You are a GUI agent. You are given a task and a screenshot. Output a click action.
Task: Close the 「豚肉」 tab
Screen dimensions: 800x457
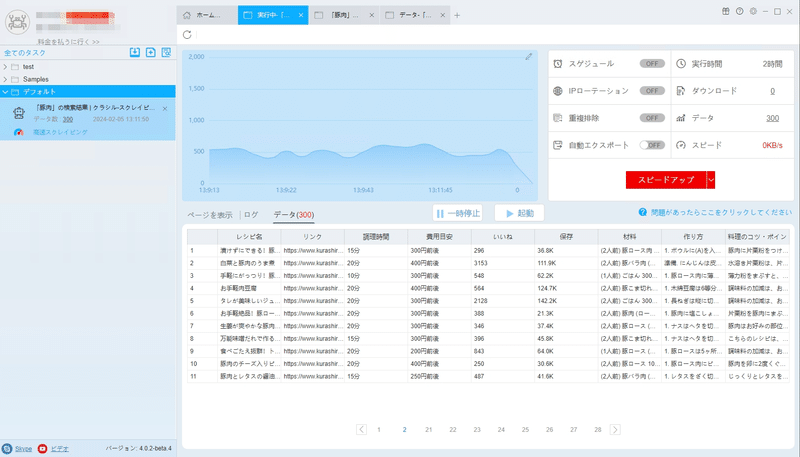click(x=371, y=15)
